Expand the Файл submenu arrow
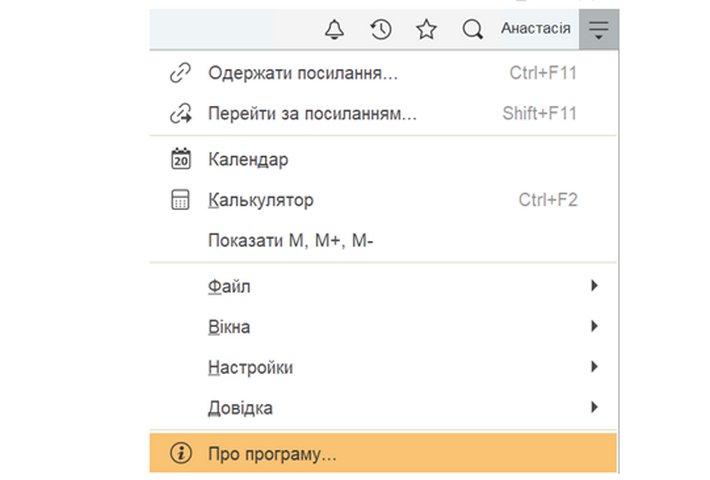Screen dimensions: 710x480 (x=594, y=286)
